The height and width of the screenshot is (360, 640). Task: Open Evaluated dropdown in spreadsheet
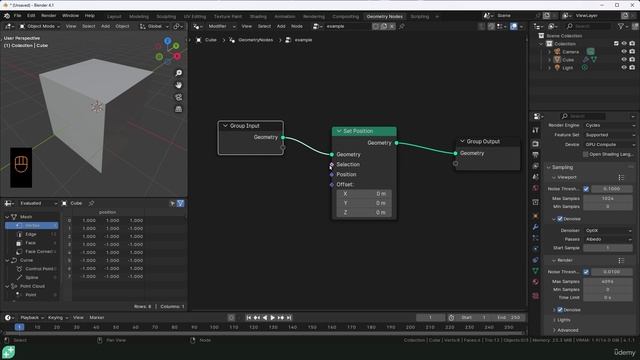pos(38,203)
